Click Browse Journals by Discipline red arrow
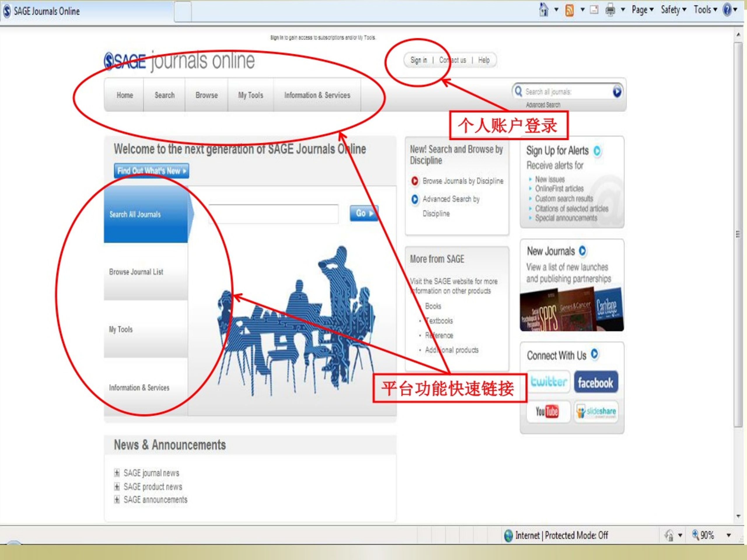 click(415, 181)
